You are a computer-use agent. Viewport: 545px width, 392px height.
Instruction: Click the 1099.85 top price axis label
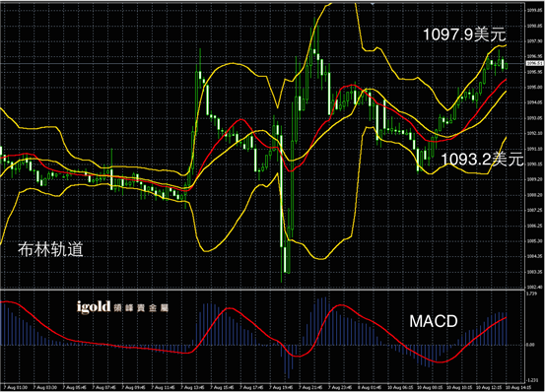click(x=535, y=10)
